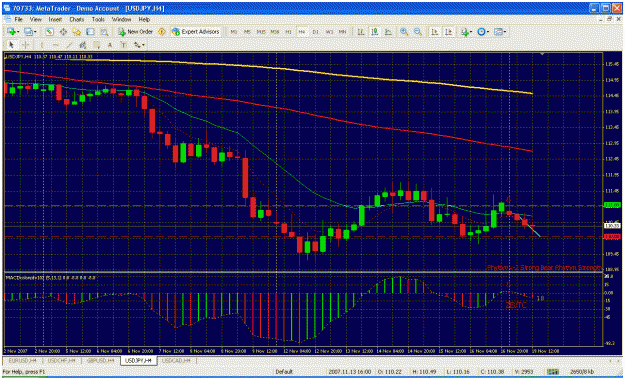This screenshot has width=625, height=378.
Task: Click the New Order button
Action: 136,32
